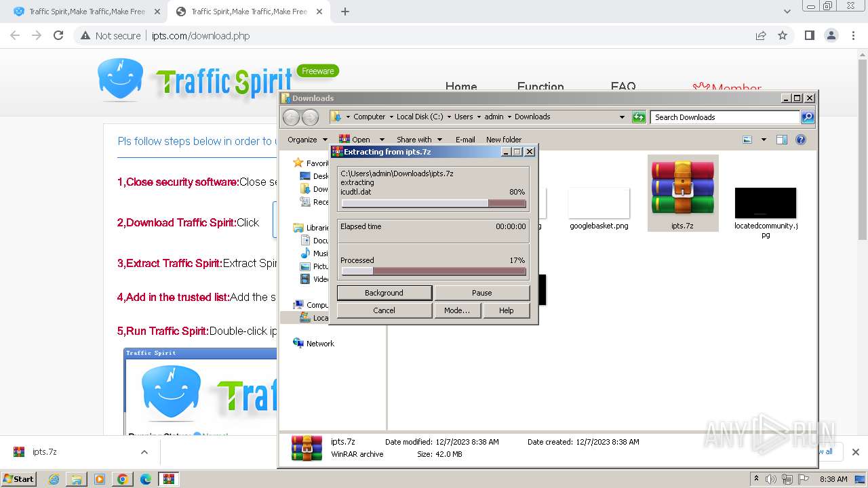Click Explorer back navigation arrow
Image resolution: width=868 pixels, height=488 pixels.
point(291,117)
